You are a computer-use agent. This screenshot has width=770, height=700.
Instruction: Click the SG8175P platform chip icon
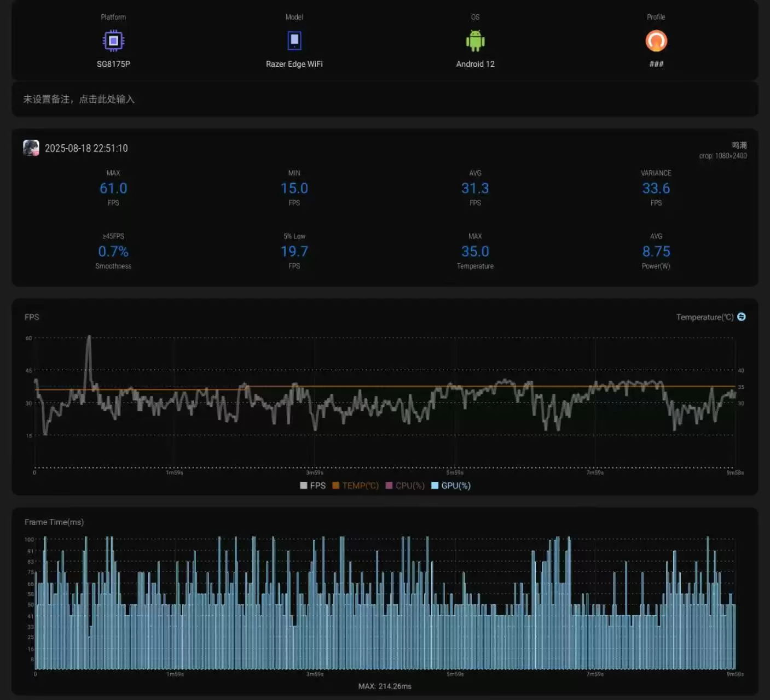pyautogui.click(x=113, y=41)
